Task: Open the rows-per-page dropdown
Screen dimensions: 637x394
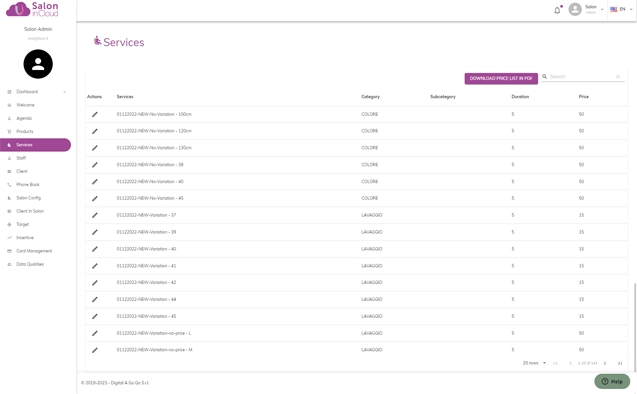Action: (535, 363)
